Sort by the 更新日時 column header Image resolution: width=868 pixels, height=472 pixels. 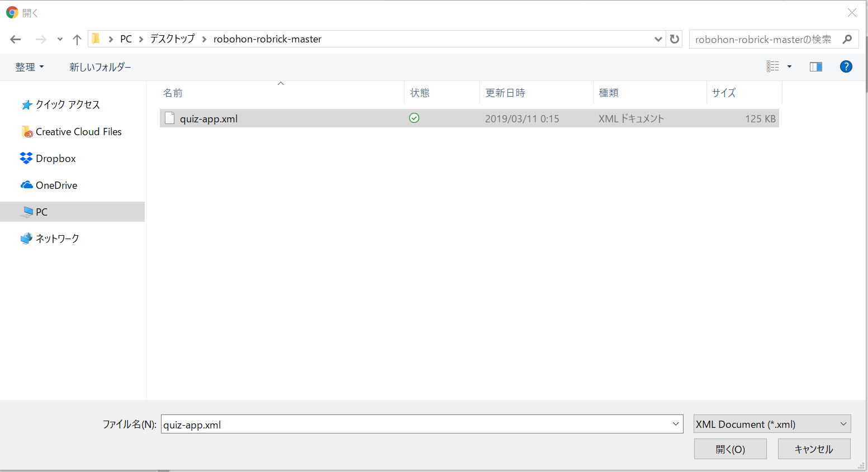pyautogui.click(x=537, y=93)
